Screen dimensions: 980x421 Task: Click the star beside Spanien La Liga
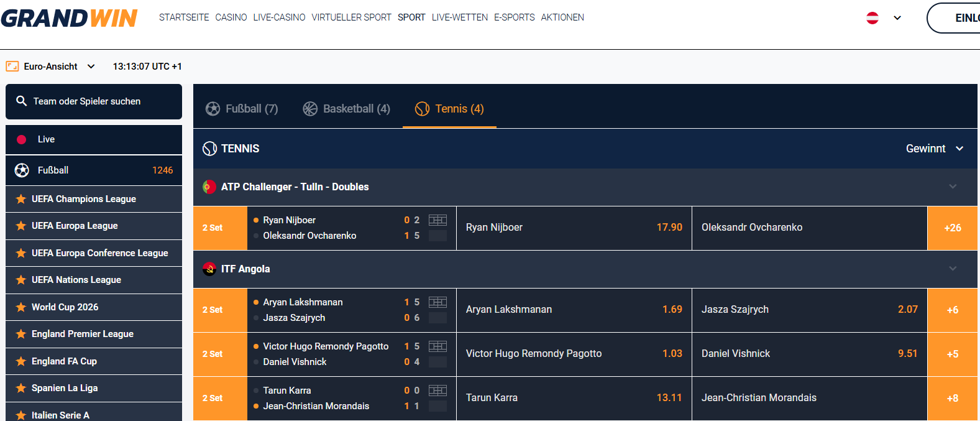21,388
